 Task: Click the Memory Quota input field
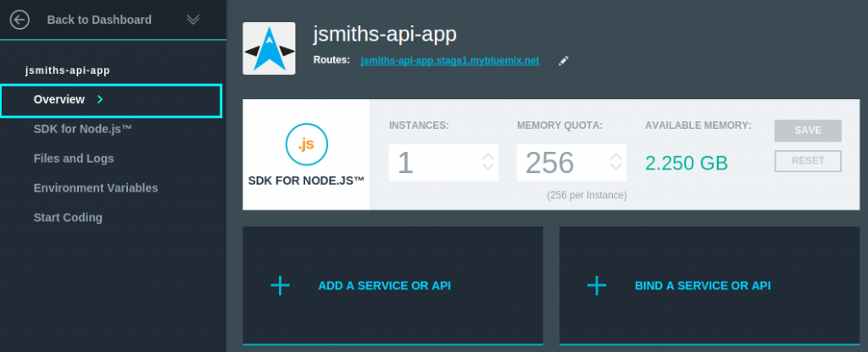[x=571, y=162]
